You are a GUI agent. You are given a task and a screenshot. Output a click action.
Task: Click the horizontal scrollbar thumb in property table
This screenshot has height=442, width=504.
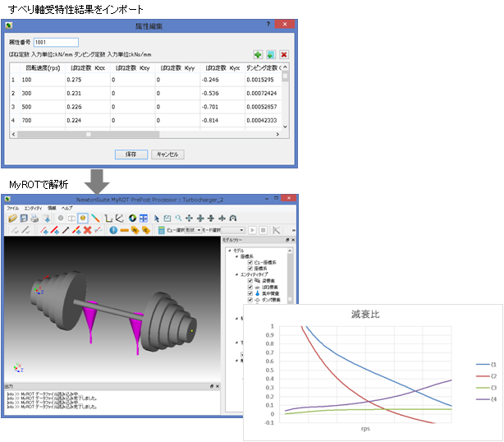[89, 134]
